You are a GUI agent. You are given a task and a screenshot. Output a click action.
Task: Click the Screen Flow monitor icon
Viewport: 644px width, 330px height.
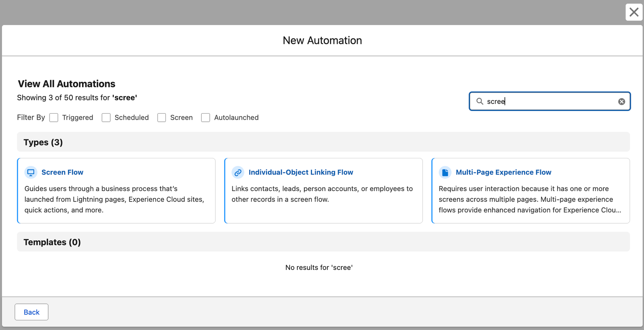click(x=31, y=172)
